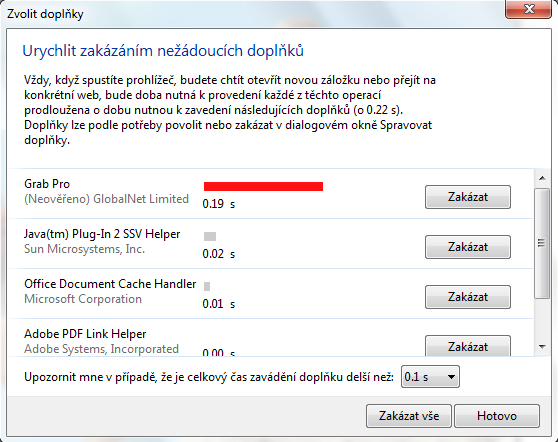Select the Grab Pro add-on name

click(x=47, y=184)
